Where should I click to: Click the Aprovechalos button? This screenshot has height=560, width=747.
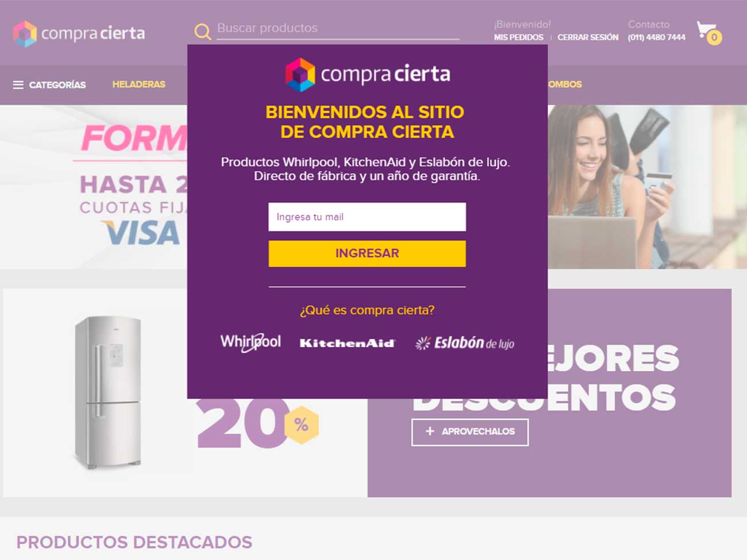click(470, 432)
